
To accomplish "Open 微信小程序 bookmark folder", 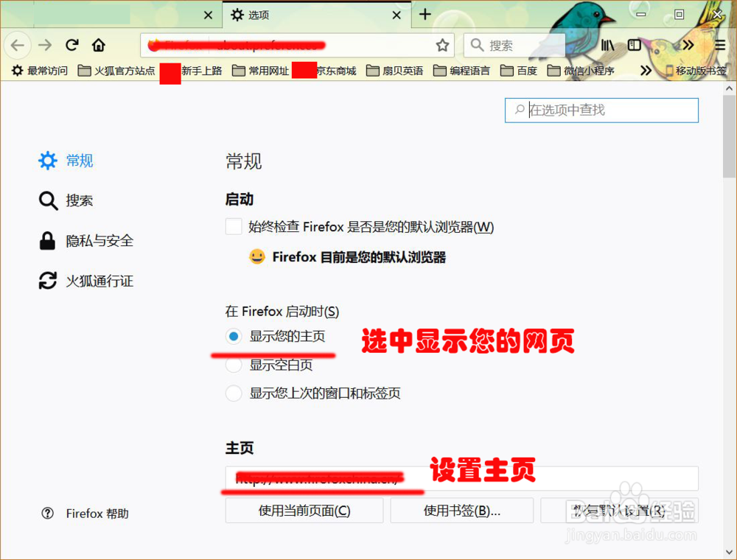I will (581, 71).
